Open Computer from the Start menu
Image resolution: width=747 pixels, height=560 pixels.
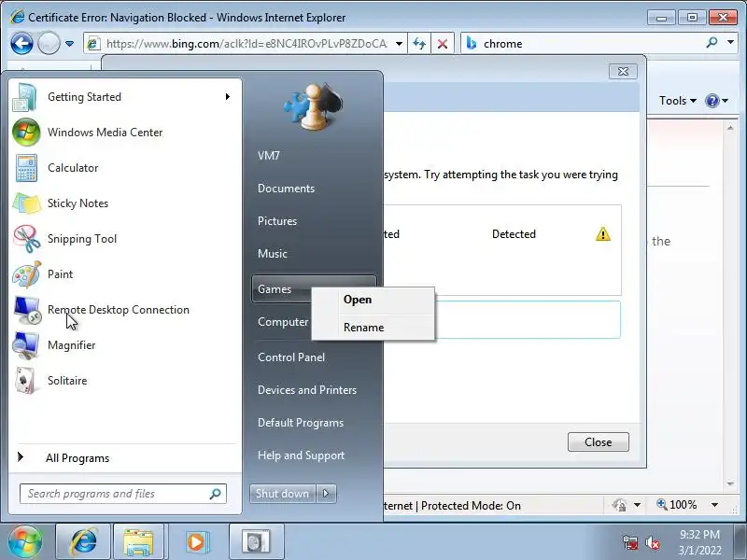283,322
